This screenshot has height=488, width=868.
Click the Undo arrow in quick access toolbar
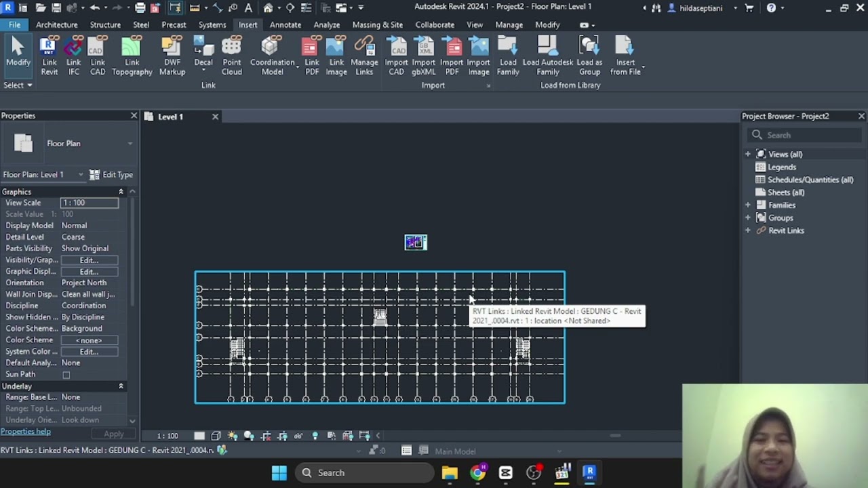(94, 8)
